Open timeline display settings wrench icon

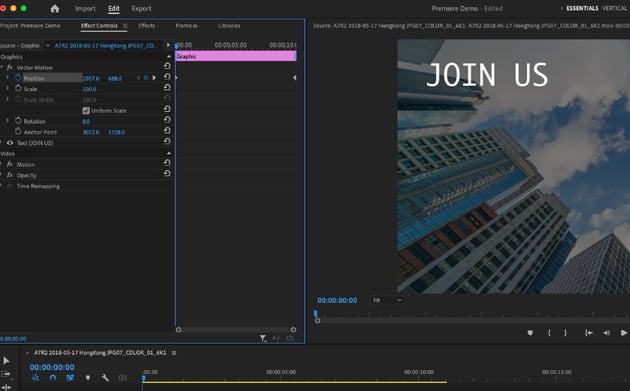(105, 378)
